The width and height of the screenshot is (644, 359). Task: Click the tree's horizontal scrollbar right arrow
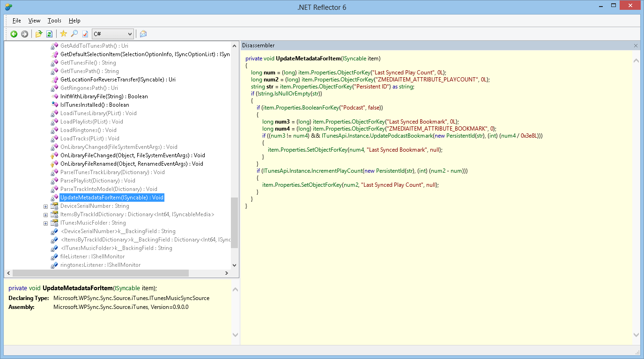(x=227, y=273)
